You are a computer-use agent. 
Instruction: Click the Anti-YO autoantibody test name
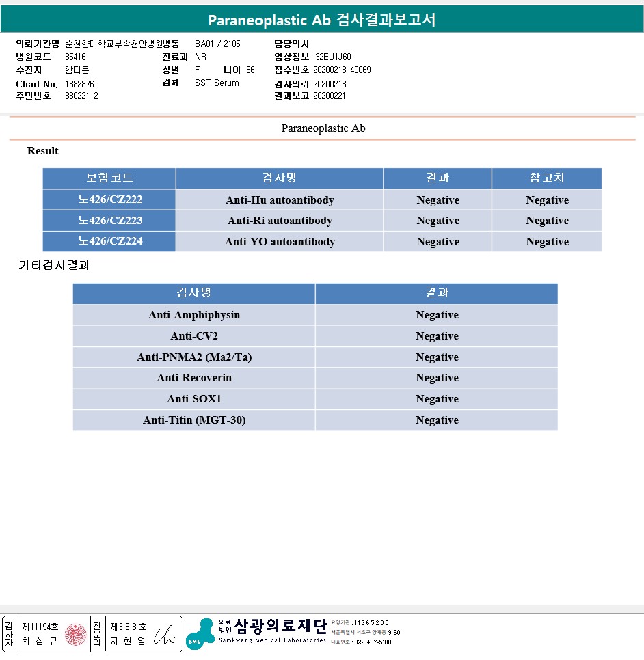pos(280,241)
